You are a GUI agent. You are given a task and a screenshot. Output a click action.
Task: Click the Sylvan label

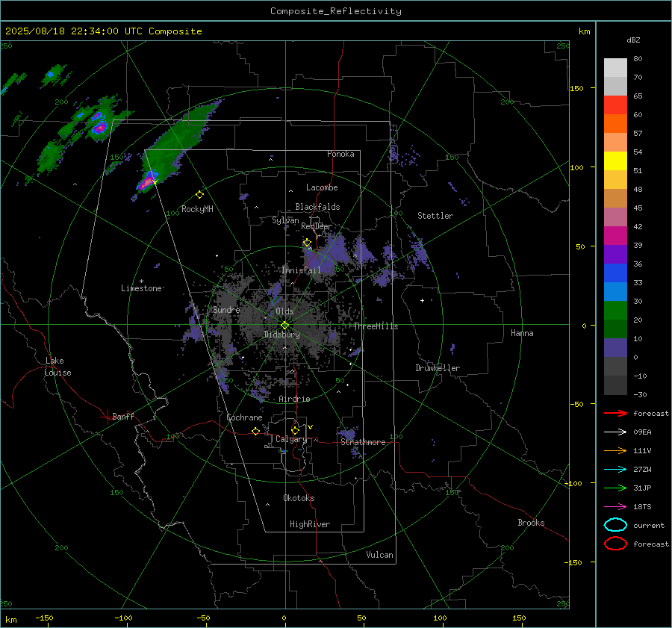click(x=285, y=220)
